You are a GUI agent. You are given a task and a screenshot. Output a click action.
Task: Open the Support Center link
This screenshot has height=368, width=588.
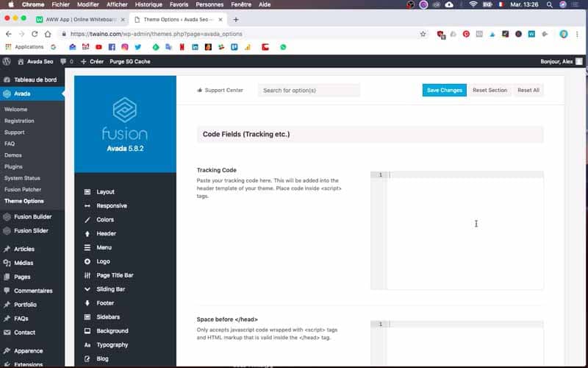click(x=220, y=90)
